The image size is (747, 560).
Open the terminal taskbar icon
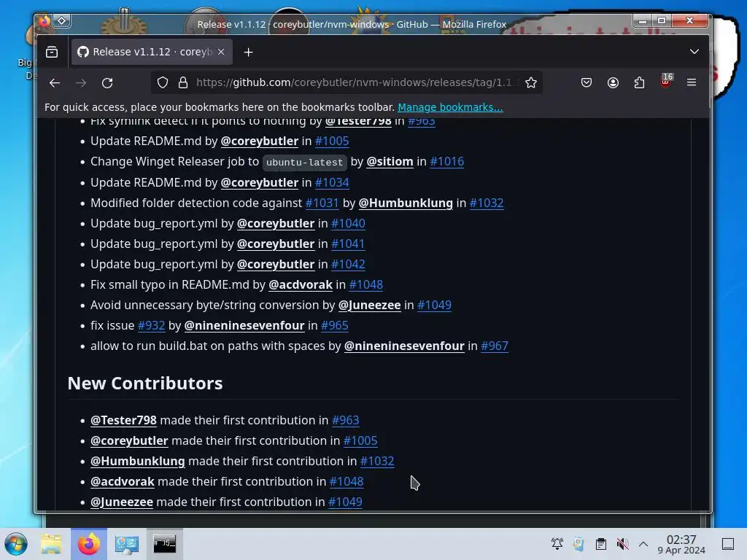click(164, 544)
